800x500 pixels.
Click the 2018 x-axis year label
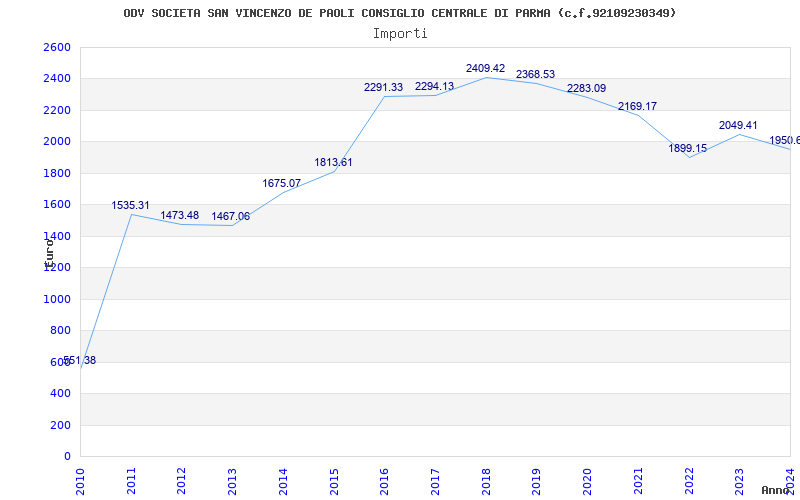pos(486,481)
